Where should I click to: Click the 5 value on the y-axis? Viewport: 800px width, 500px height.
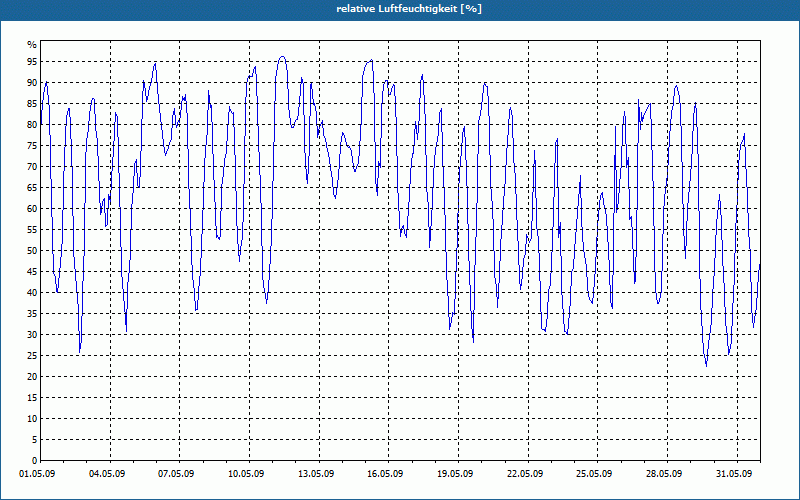[x=35, y=440]
